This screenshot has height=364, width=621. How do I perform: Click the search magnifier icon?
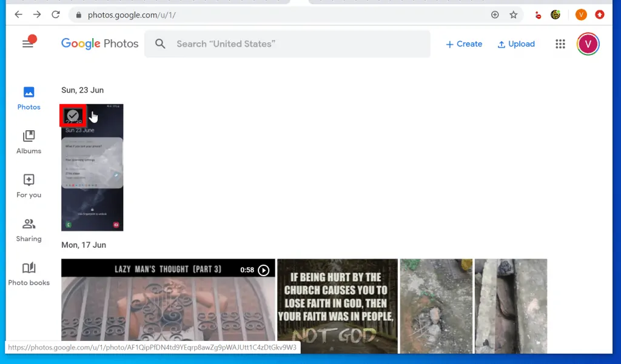pyautogui.click(x=160, y=44)
